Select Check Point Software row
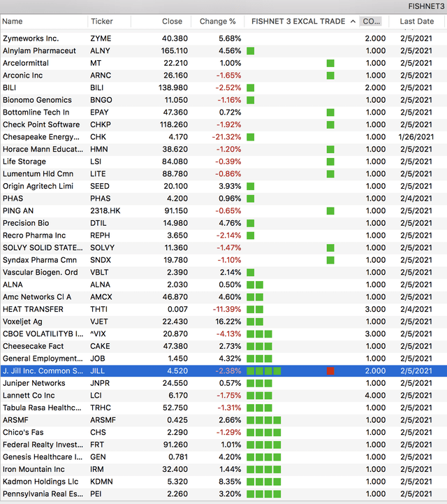Screen dimensions: 447x504 (223, 124)
